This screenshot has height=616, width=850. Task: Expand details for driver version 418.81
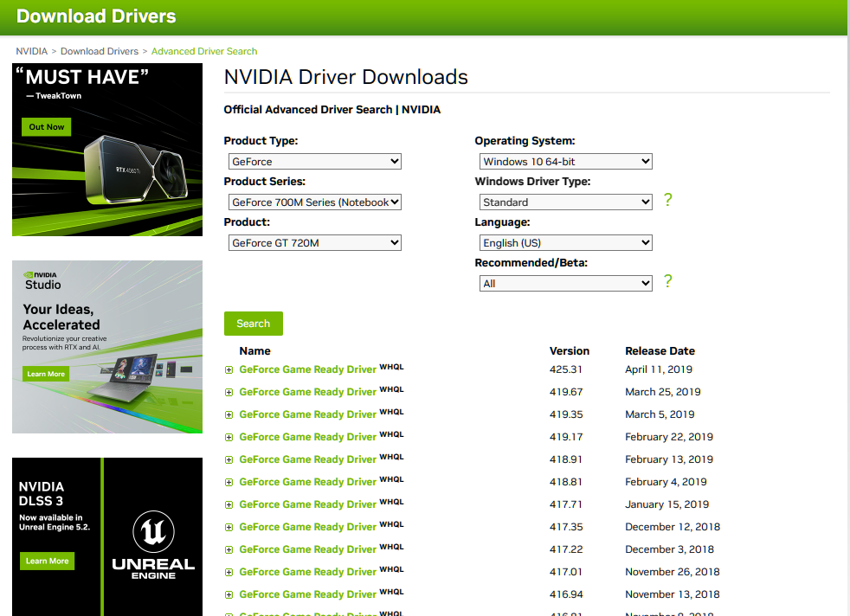pos(229,482)
